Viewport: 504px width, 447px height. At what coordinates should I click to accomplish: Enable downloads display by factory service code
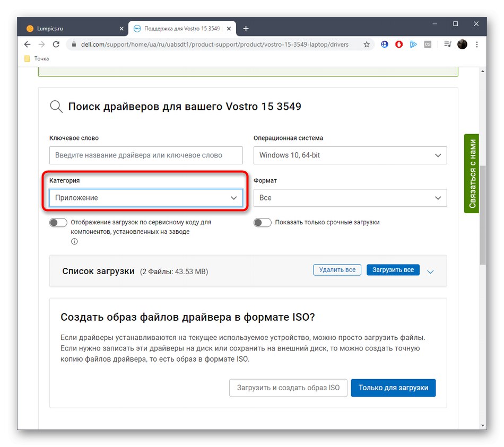[x=58, y=222]
